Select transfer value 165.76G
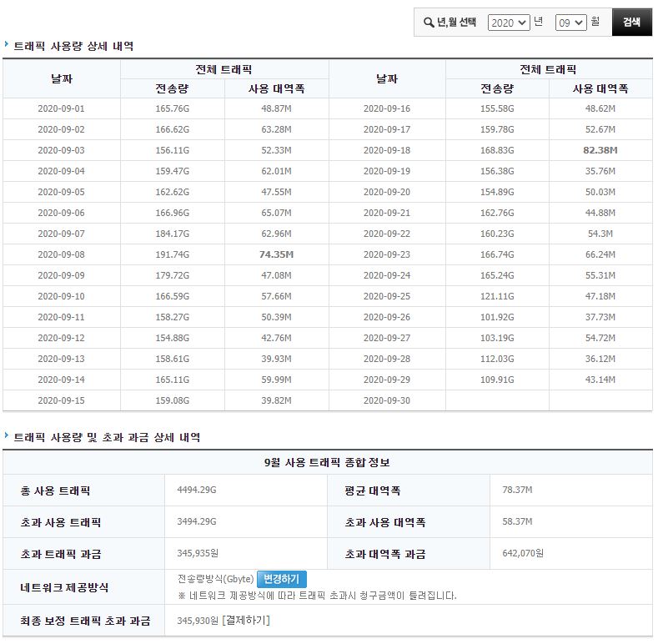Viewport: 663px width, 644px height. tap(172, 108)
